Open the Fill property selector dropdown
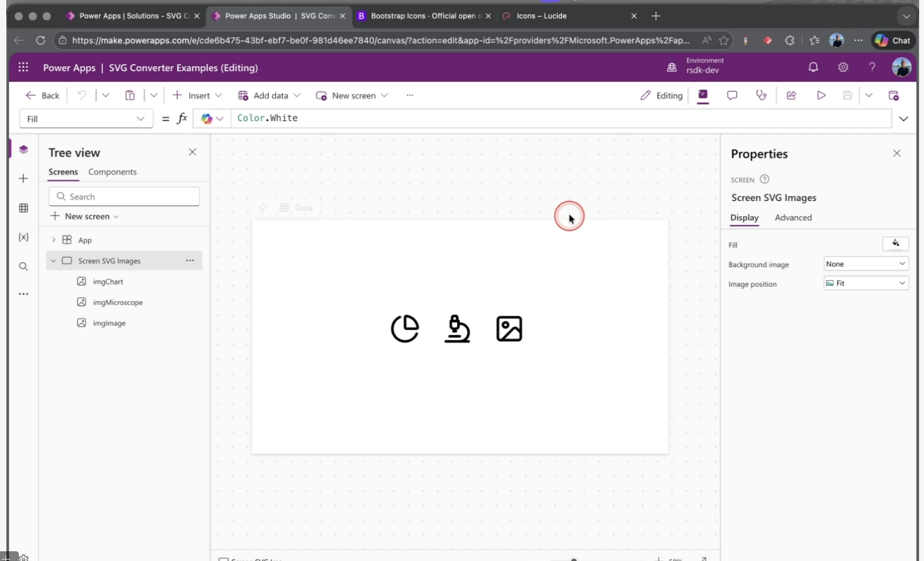Image resolution: width=924 pixels, height=561 pixels. pyautogui.click(x=85, y=119)
